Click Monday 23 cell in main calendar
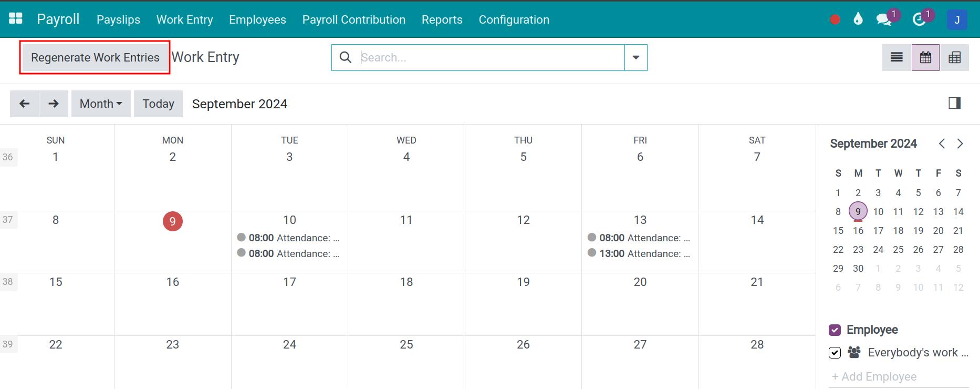This screenshot has height=389, width=980. [172, 363]
